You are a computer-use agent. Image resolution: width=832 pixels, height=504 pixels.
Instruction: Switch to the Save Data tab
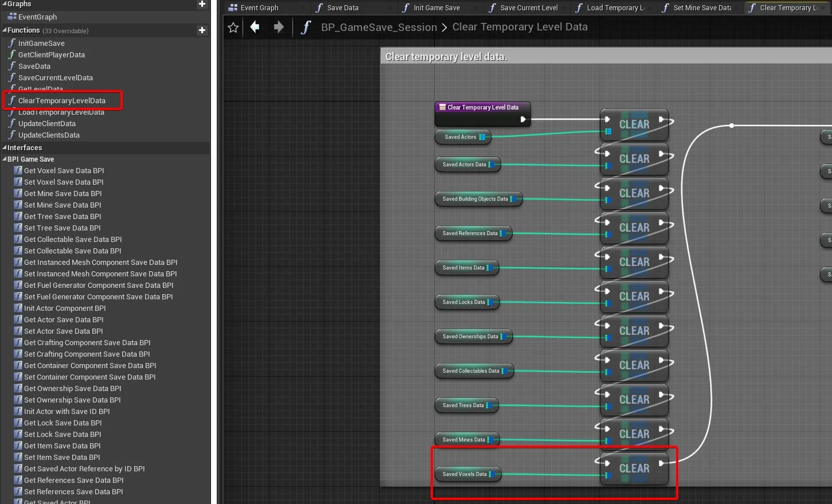tap(342, 8)
